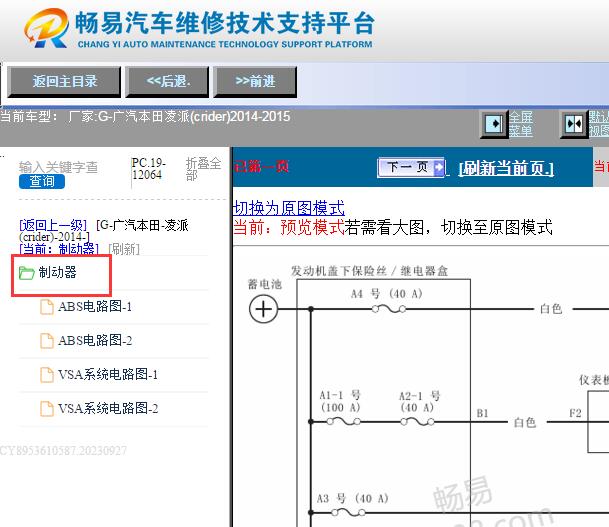
Task: Click the 已第一页 status text
Action: click(261, 167)
